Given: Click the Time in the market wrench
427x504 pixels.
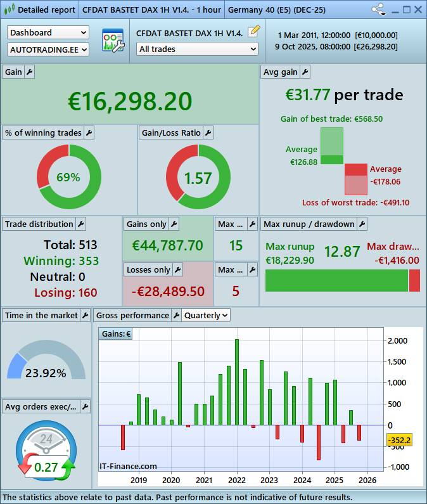Looking at the screenshot, I should tap(86, 315).
